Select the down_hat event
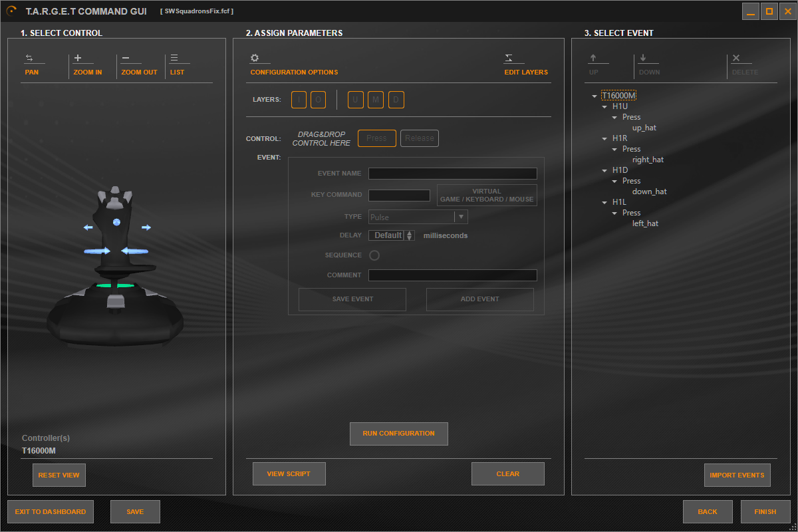The image size is (798, 532). point(649,192)
